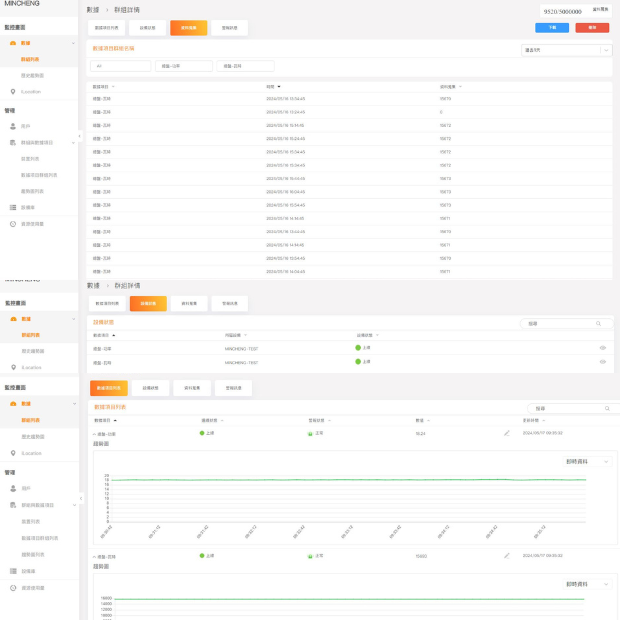Click the 群組與數據項目 database icon beside the 數據項目列表 panel
Viewport: 620px width, 620px height.
pyautogui.click(x=13, y=505)
